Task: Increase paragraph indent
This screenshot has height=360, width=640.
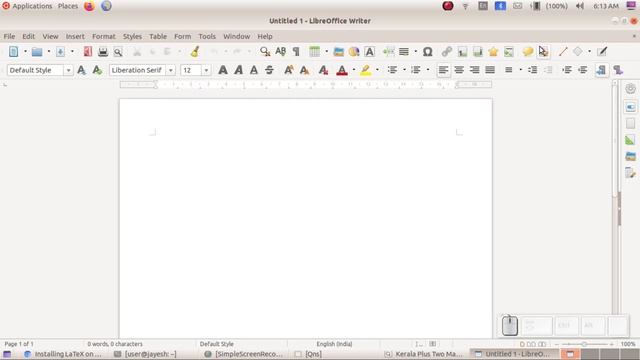Action: point(567,70)
